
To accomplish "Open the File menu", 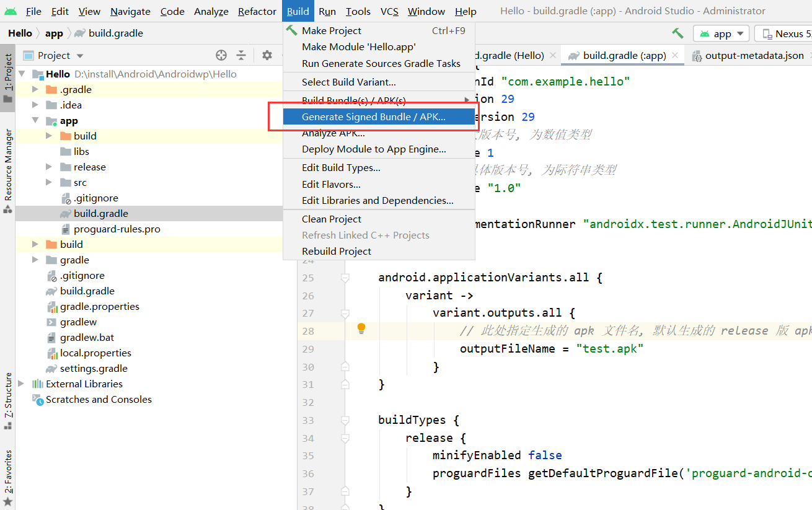I will (33, 11).
